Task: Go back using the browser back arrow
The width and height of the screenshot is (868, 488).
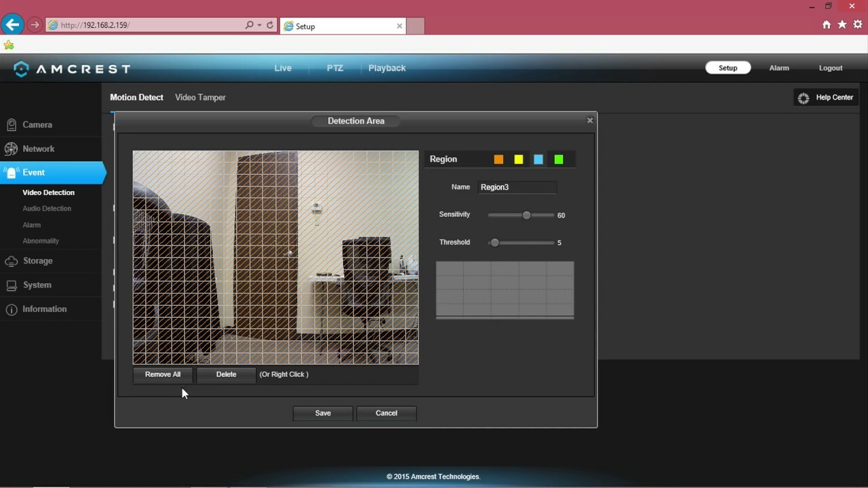Action: (13, 25)
